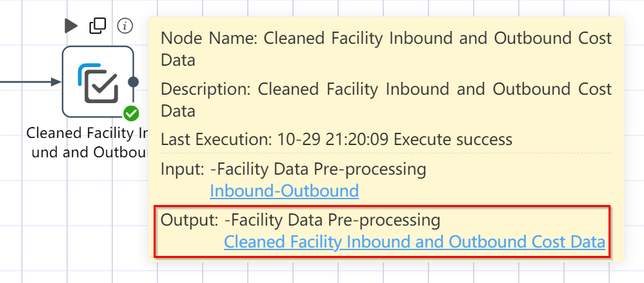Open the Inbound-Outbound input link
644x283 pixels.
(x=284, y=191)
